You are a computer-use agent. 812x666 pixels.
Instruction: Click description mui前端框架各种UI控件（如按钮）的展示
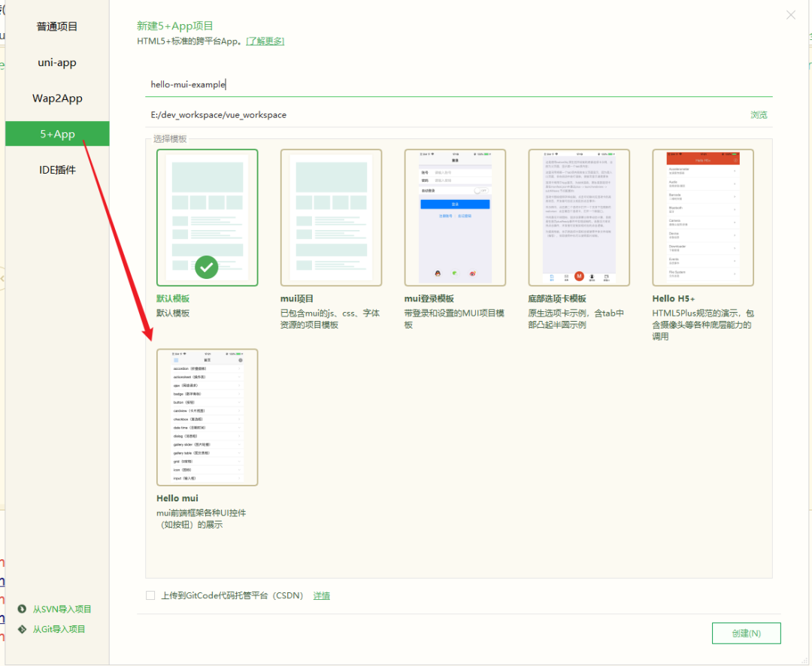[x=201, y=519]
